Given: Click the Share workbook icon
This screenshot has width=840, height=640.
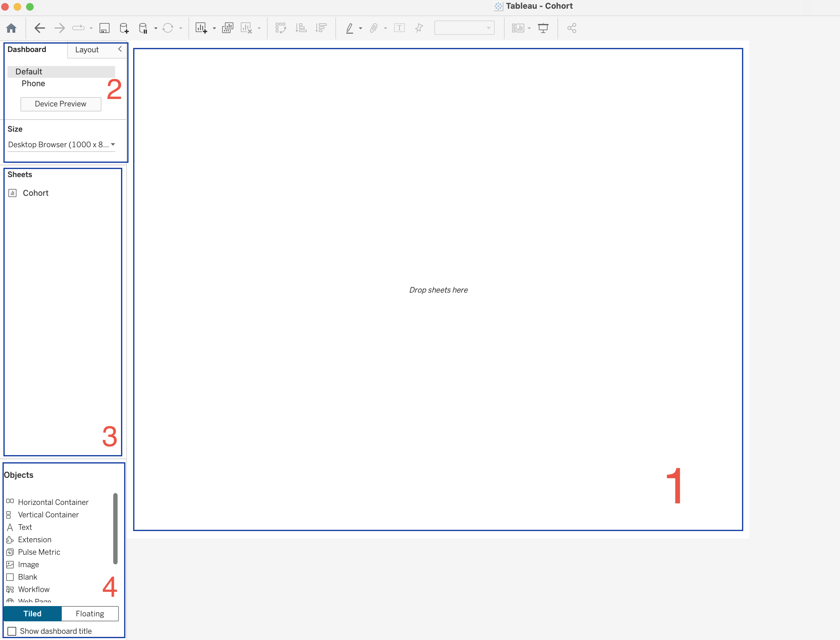Looking at the screenshot, I should click(x=572, y=28).
